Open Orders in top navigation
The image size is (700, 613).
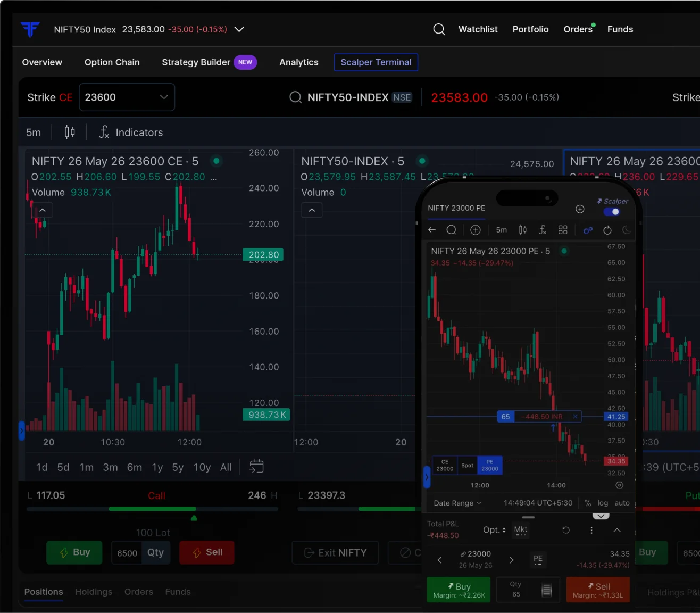[x=578, y=29]
